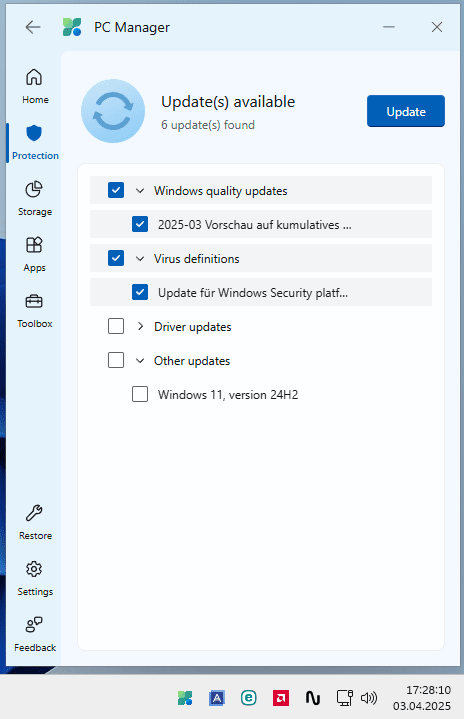The image size is (464, 719).
Task: Open the black N-shaped tray icon
Action: point(313,698)
